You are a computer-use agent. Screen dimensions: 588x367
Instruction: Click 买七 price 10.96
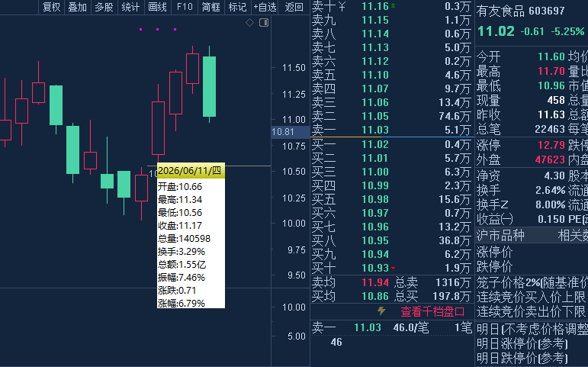point(375,227)
